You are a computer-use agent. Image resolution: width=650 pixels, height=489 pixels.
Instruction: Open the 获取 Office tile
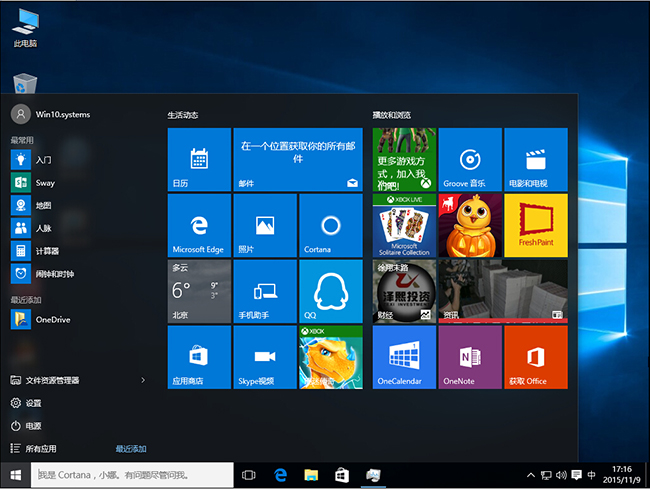[x=536, y=357]
